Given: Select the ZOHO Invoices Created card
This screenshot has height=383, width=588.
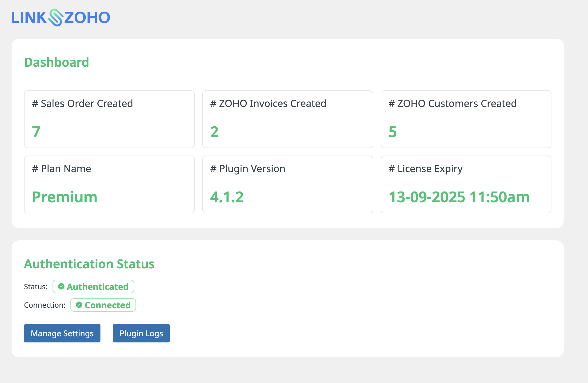Looking at the screenshot, I should pos(287,119).
